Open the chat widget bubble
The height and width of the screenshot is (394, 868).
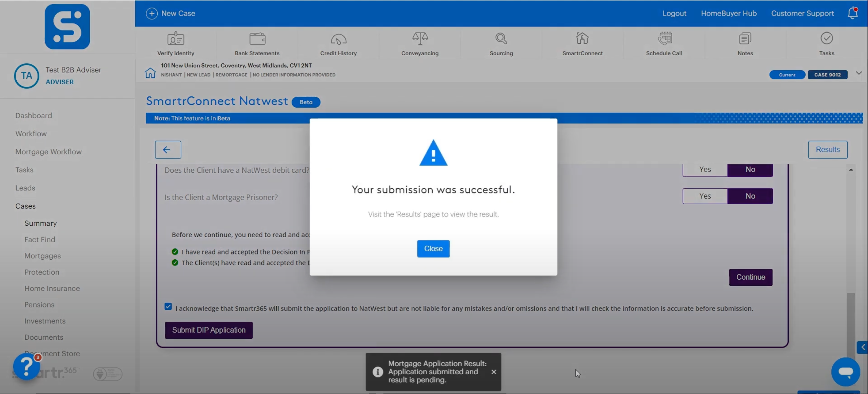click(x=846, y=372)
